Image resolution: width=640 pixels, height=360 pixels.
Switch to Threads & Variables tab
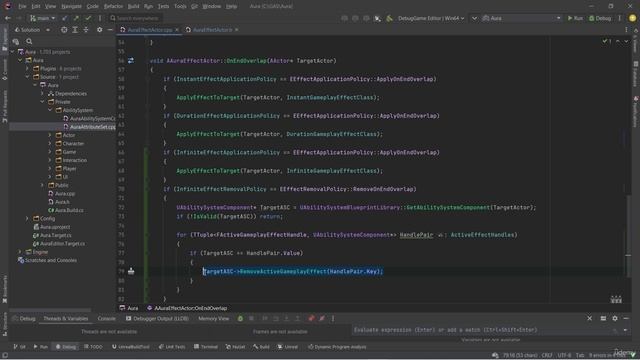click(x=66, y=318)
